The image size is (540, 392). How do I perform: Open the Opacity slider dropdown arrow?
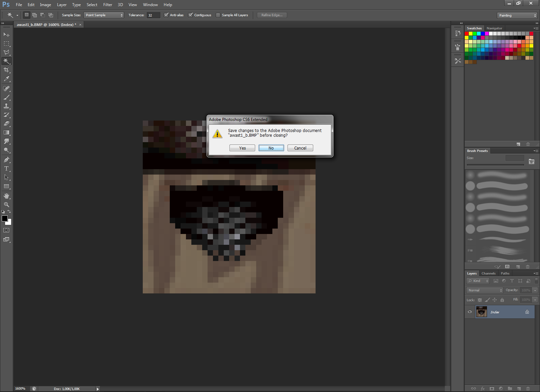(535, 290)
